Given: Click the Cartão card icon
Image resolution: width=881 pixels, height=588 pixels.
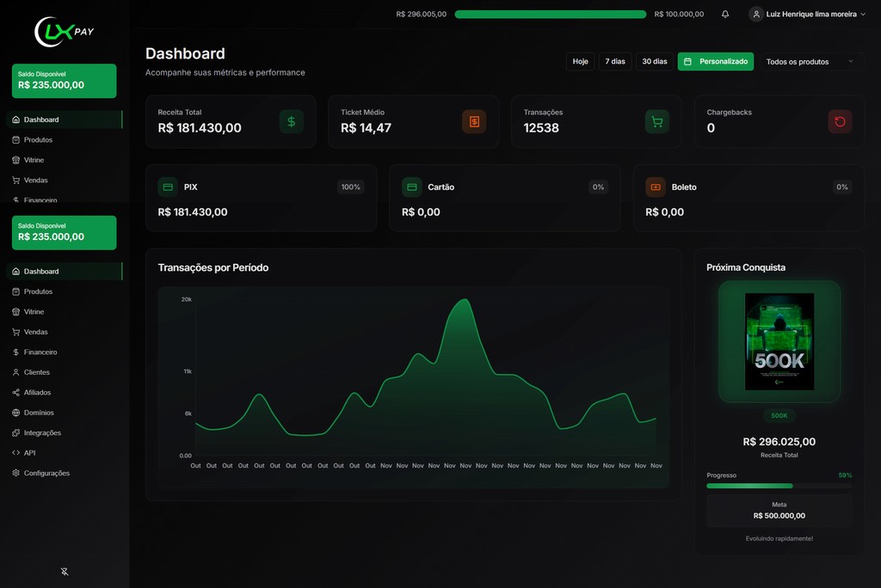Looking at the screenshot, I should coord(412,187).
